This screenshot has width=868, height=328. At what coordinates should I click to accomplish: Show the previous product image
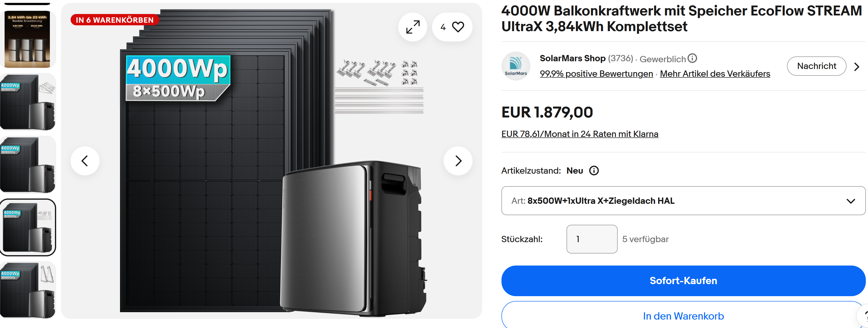pos(85,161)
